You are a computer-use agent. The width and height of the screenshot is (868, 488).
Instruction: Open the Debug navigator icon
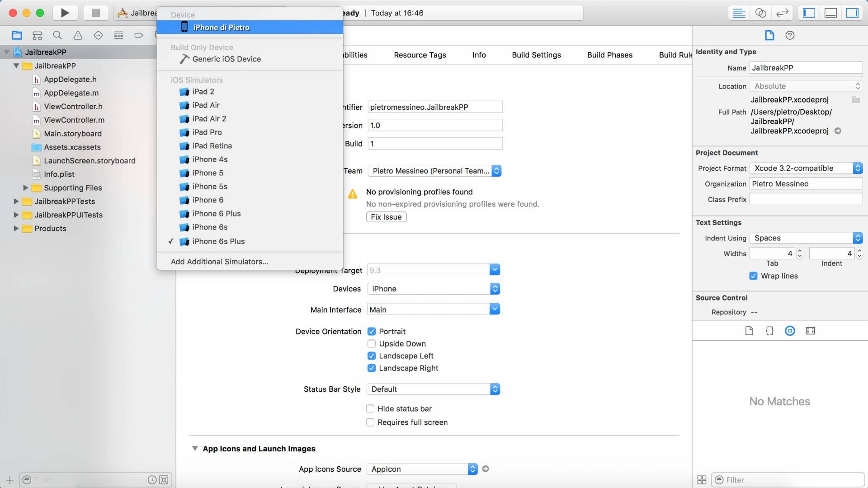tap(118, 35)
